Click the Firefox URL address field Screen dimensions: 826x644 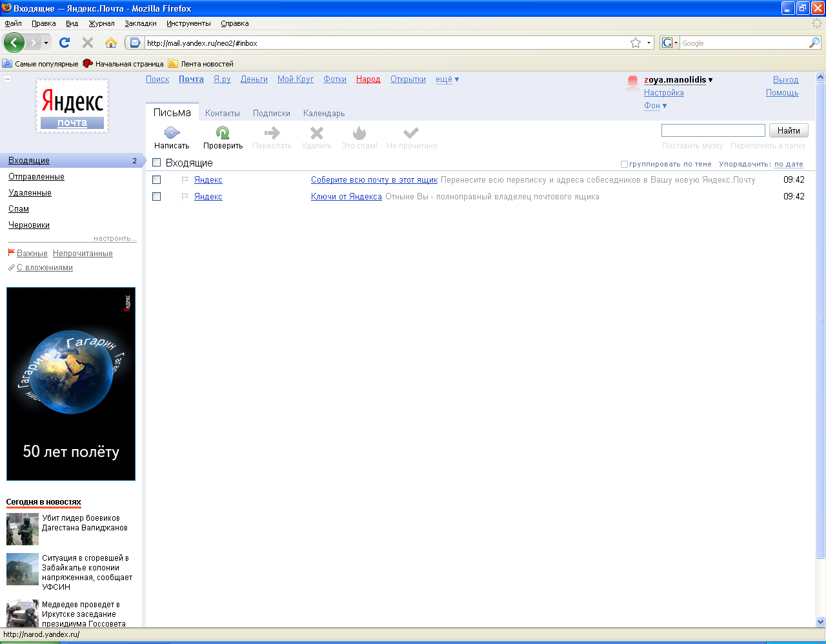pos(386,43)
